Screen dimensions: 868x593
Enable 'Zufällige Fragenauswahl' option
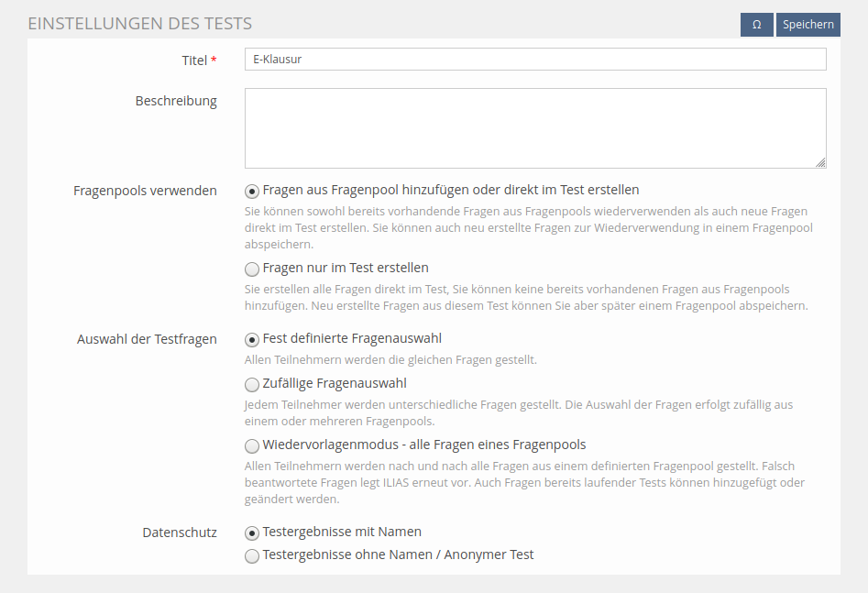(x=252, y=385)
